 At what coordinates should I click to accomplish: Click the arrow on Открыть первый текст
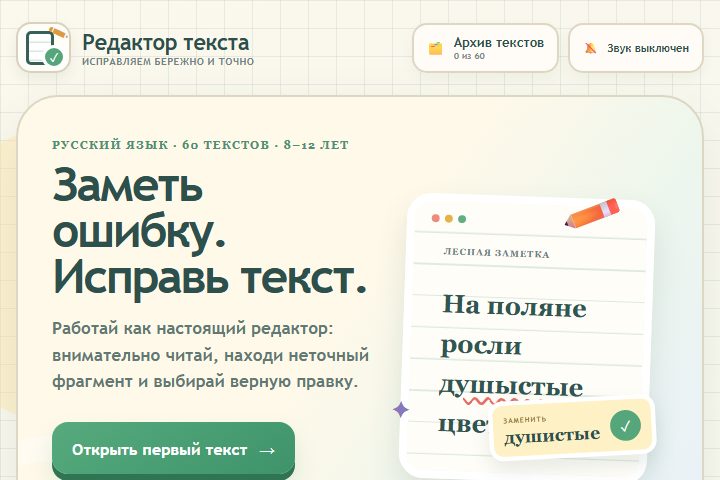pos(267,451)
